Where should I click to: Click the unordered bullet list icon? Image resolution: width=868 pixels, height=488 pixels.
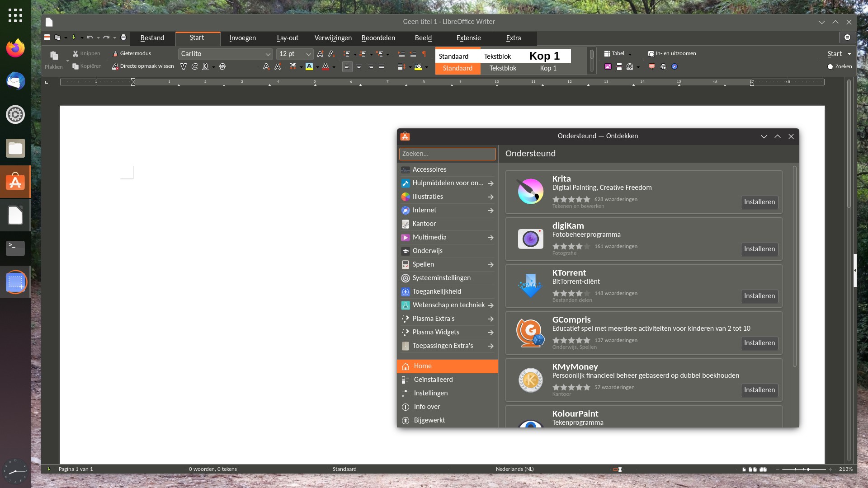347,54
